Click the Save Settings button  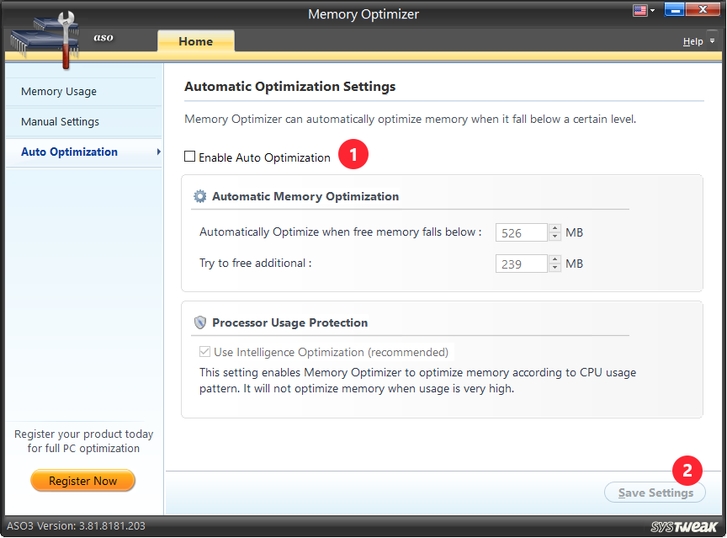click(x=655, y=493)
